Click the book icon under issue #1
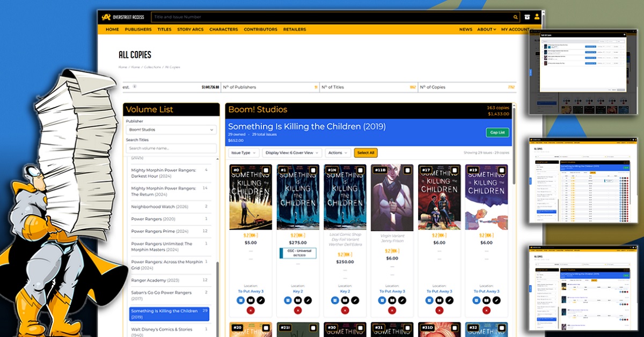 (298, 299)
